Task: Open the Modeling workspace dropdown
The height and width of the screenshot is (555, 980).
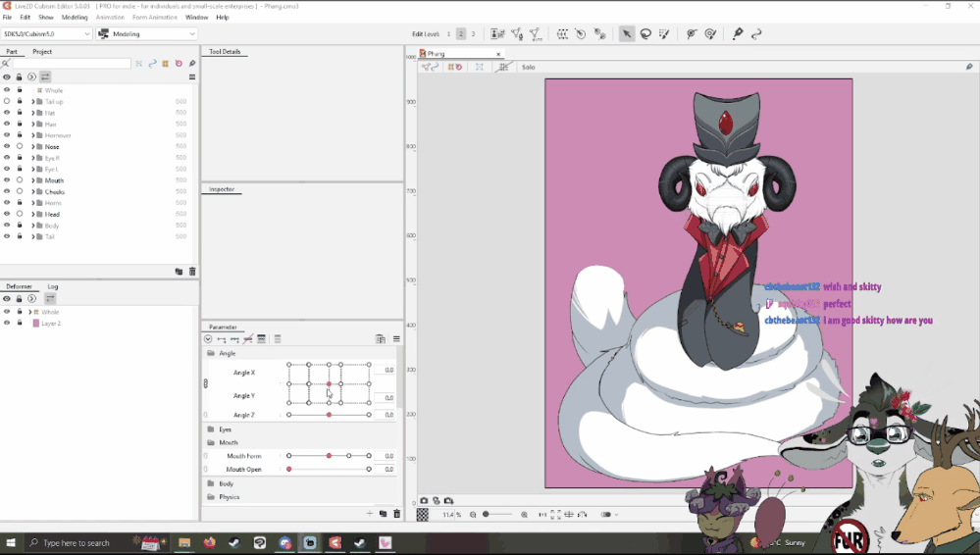Action: [147, 33]
